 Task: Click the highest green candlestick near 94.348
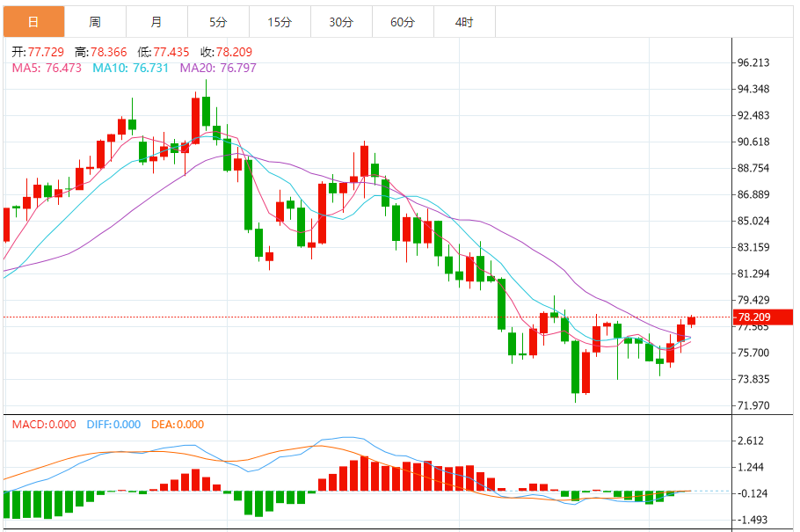[x=206, y=112]
